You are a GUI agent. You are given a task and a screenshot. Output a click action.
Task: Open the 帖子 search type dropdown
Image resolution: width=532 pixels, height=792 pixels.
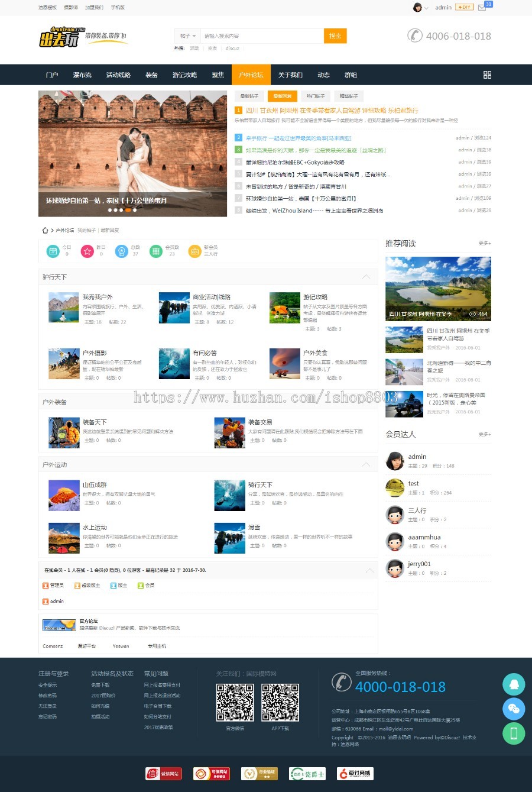coord(188,36)
